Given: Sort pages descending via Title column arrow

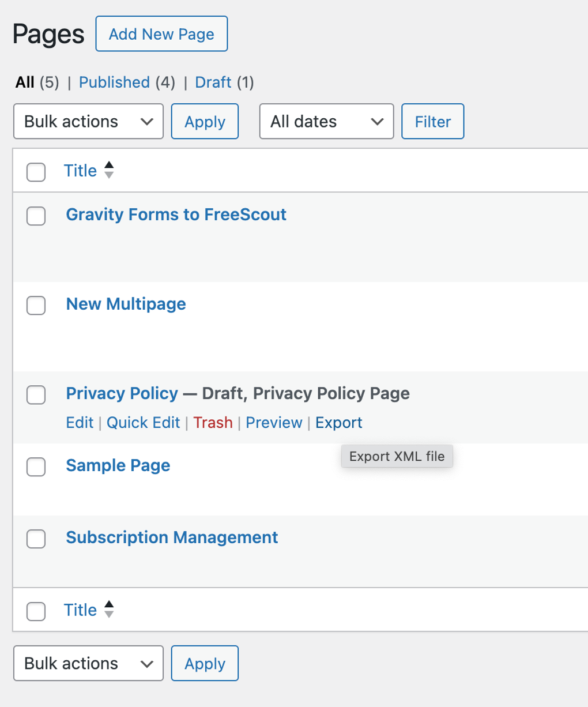Looking at the screenshot, I should tap(108, 175).
